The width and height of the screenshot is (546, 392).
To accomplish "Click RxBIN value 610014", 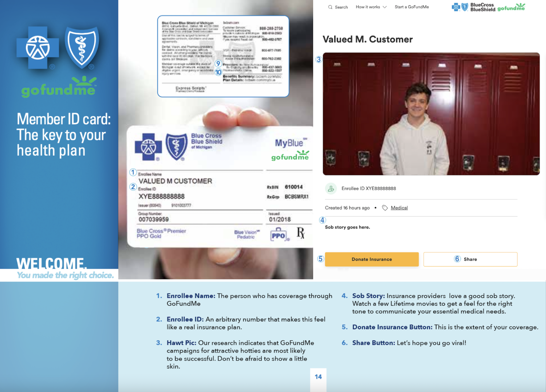I will coord(294,187).
